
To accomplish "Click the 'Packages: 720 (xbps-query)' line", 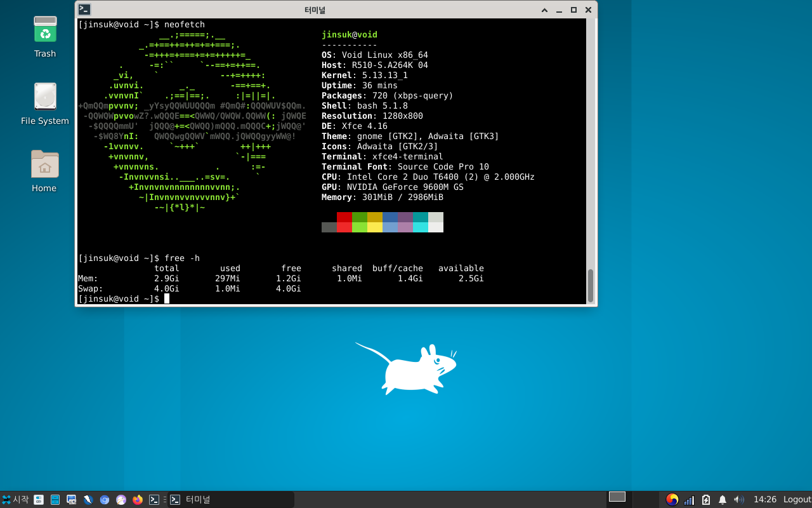I will (388, 96).
